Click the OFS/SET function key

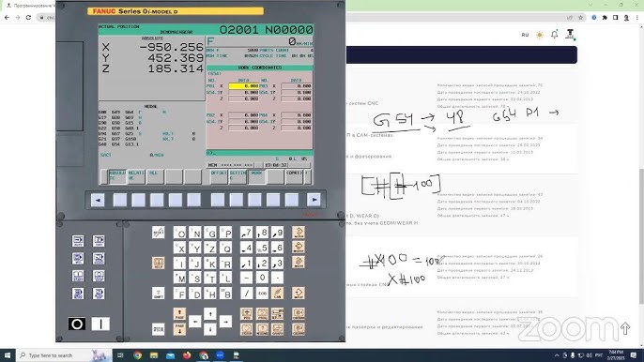click(x=278, y=314)
